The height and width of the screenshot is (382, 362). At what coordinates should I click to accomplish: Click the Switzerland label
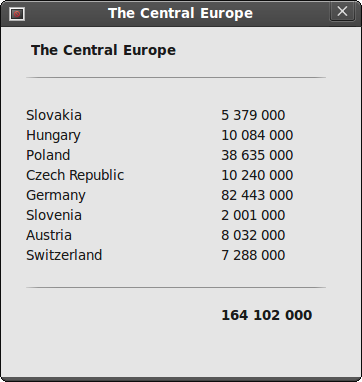64,255
